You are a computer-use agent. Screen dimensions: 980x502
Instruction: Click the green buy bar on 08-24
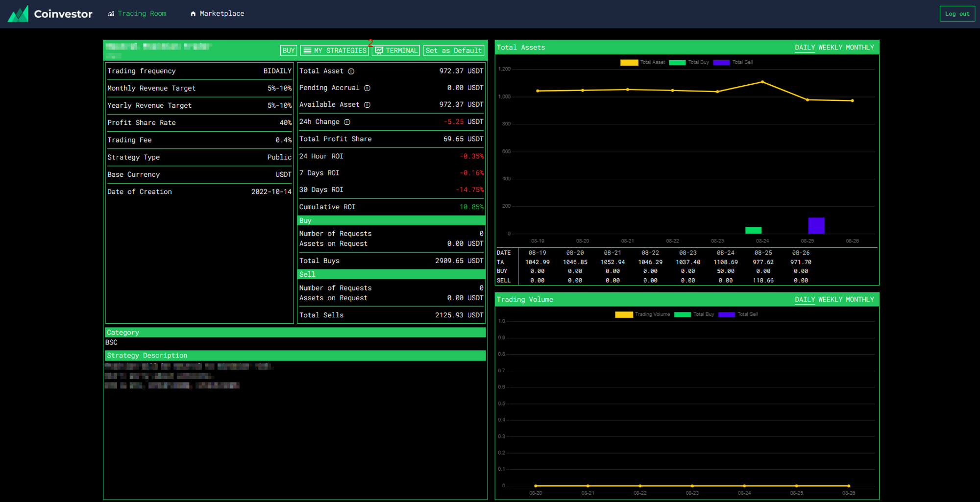tap(753, 230)
